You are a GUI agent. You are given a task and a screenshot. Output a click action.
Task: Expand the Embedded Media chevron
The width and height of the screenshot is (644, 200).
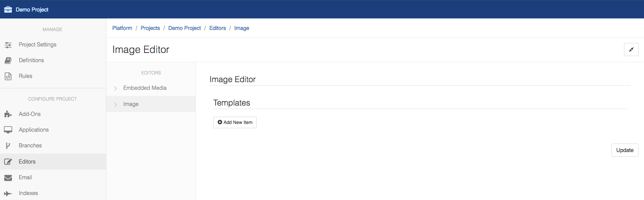click(116, 88)
